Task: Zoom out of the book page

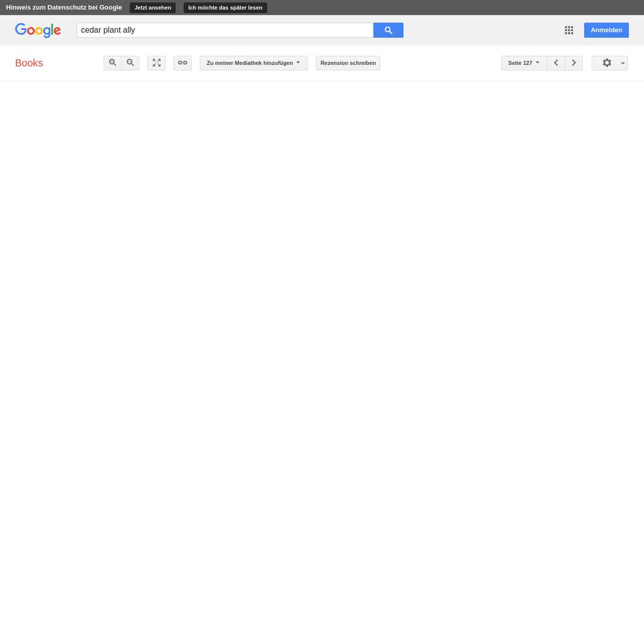Action: tap(130, 63)
